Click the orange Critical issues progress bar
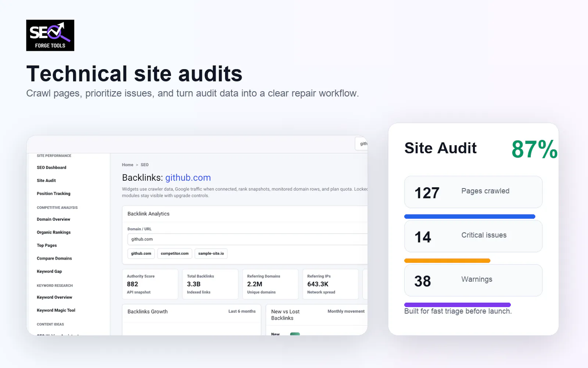Viewport: 588px width, 368px height. coord(447,261)
